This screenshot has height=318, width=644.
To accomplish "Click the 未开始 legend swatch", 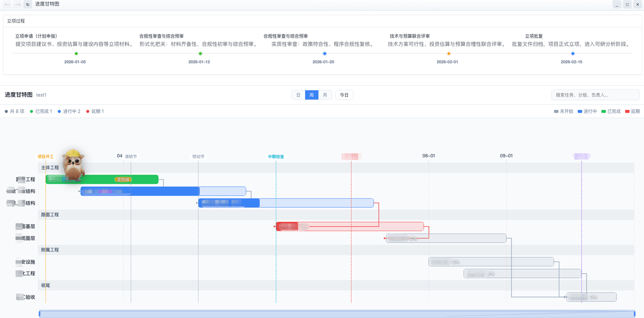I will pos(556,112).
